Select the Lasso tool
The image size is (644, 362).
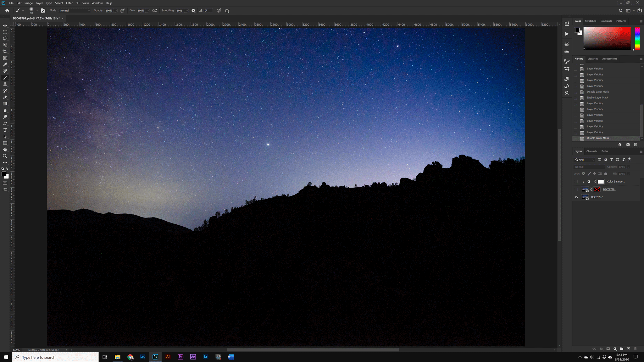point(5,38)
